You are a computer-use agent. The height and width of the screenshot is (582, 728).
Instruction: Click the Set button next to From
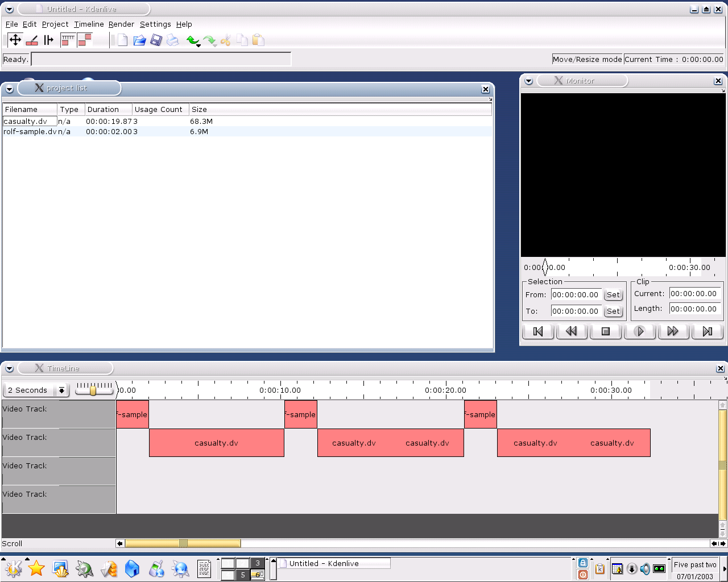point(613,295)
